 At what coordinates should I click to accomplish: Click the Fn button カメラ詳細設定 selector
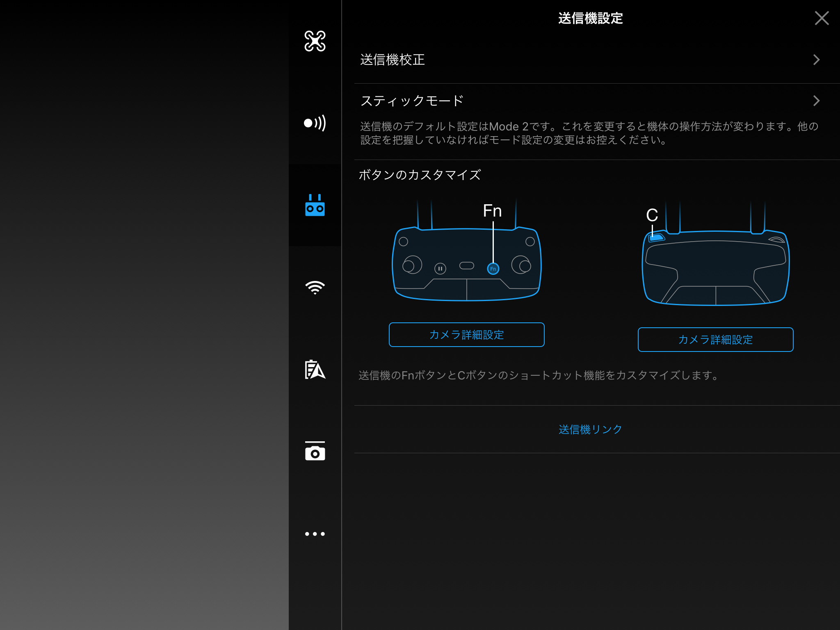(x=466, y=335)
